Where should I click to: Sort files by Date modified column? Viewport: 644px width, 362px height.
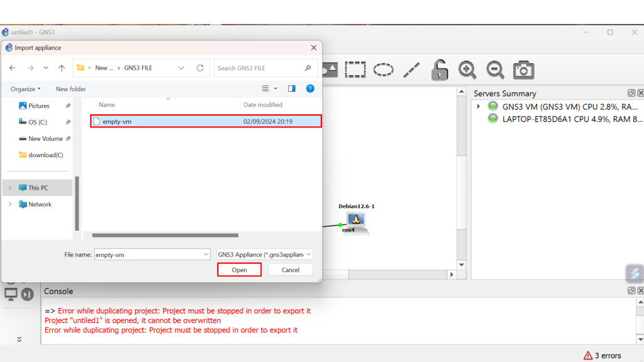pos(263,105)
